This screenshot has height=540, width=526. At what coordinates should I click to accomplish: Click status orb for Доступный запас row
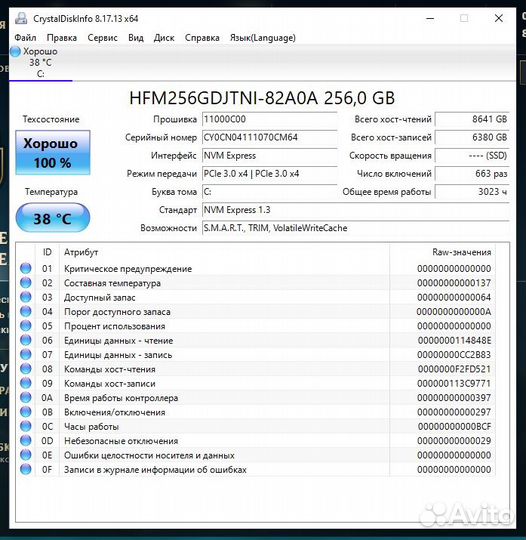25,297
